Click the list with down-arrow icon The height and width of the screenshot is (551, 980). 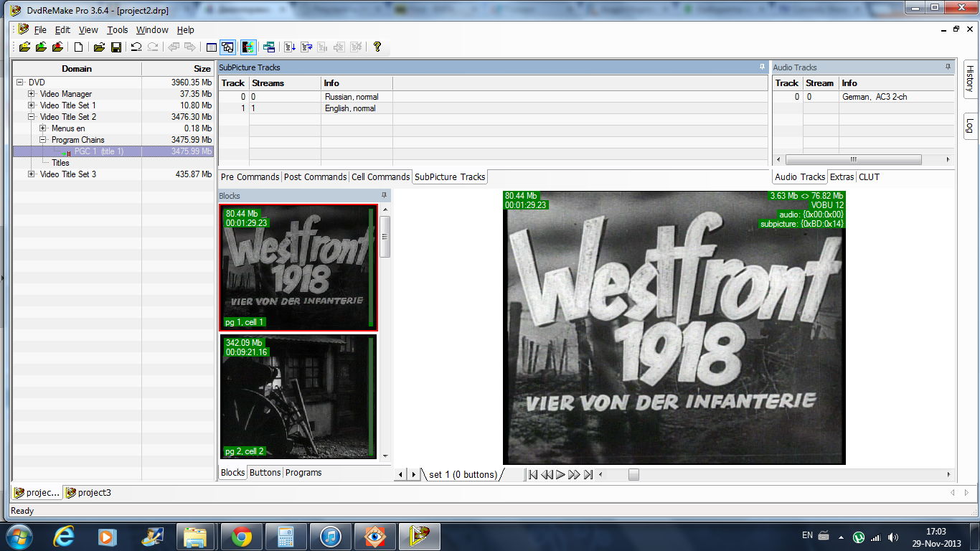point(290,47)
